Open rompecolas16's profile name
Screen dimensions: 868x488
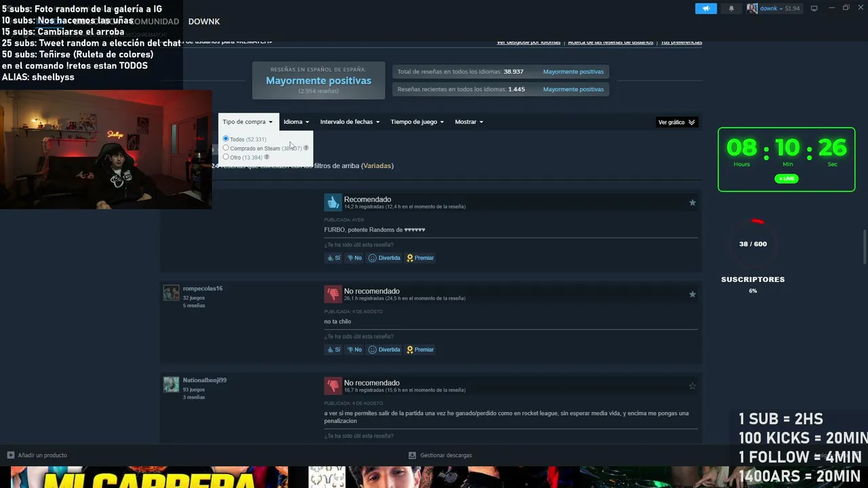(x=203, y=289)
